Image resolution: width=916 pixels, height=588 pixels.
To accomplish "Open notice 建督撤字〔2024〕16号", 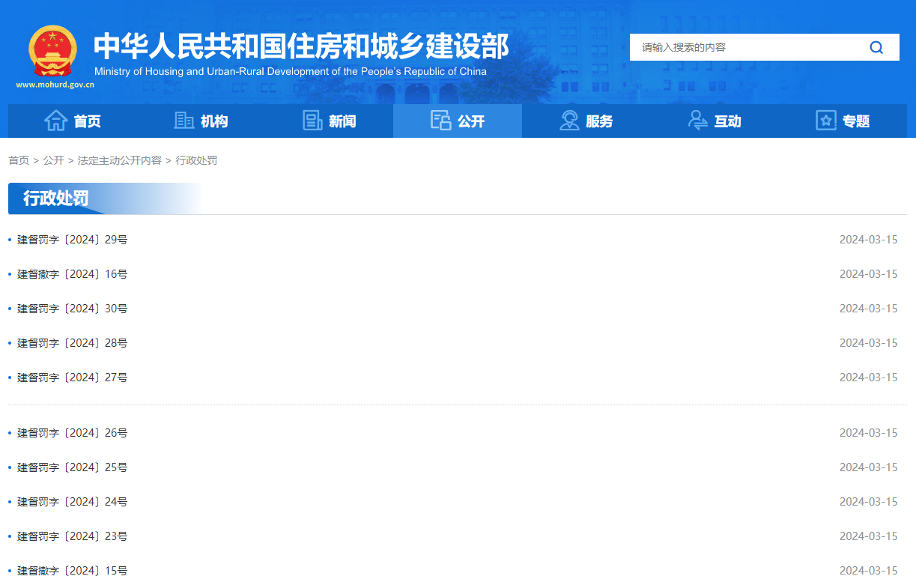I will (x=72, y=273).
